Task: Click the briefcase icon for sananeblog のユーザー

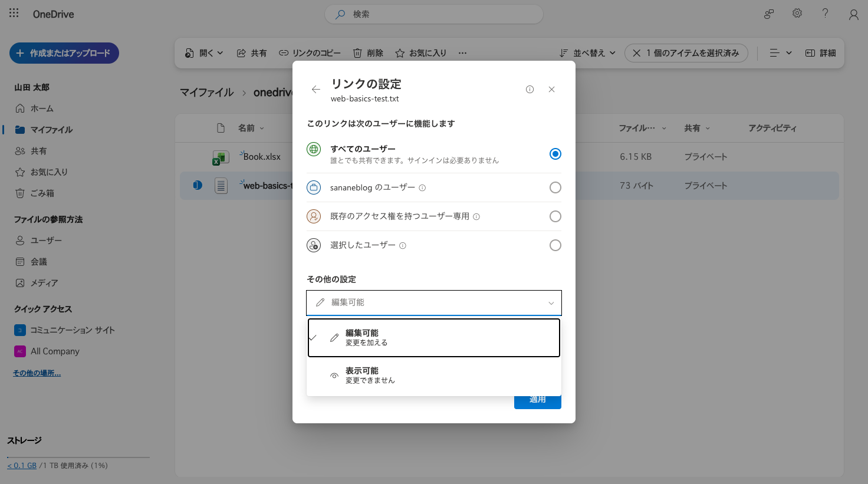Action: (x=314, y=187)
